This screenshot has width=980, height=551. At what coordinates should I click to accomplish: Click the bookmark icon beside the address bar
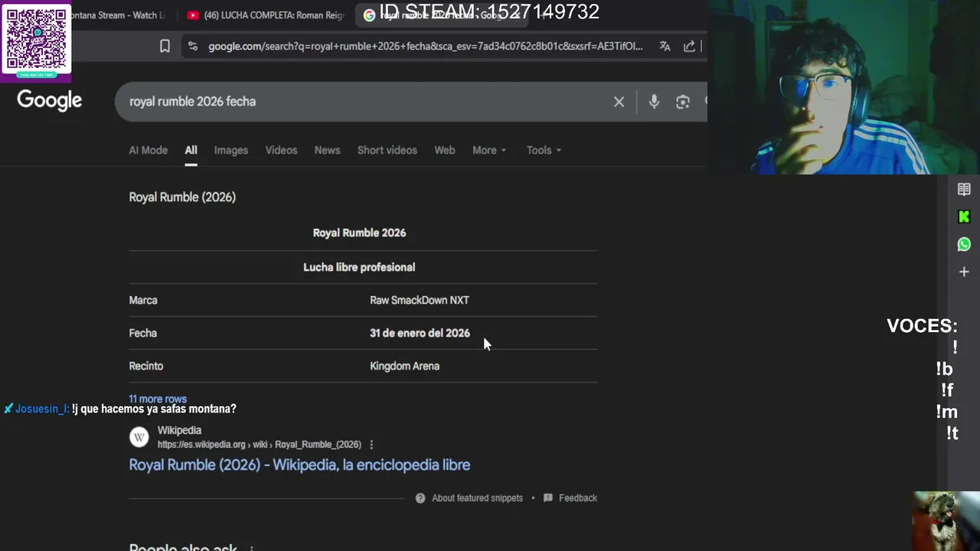pos(165,46)
